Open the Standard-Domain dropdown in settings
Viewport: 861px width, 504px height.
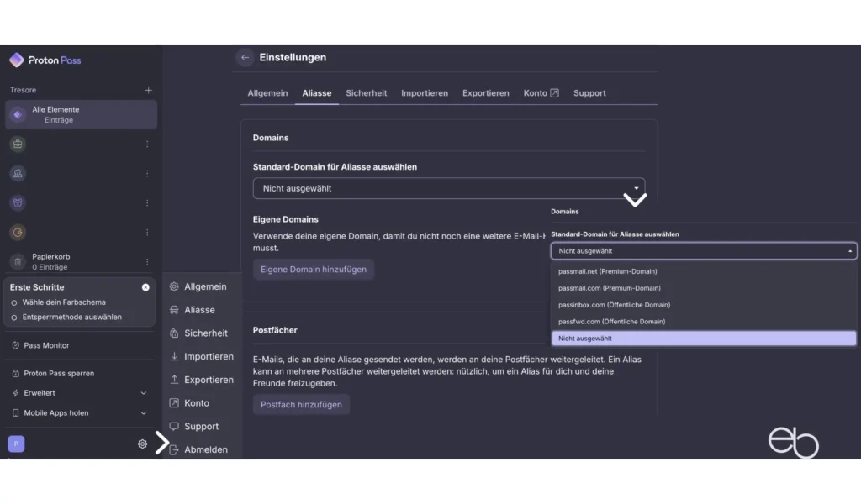448,188
